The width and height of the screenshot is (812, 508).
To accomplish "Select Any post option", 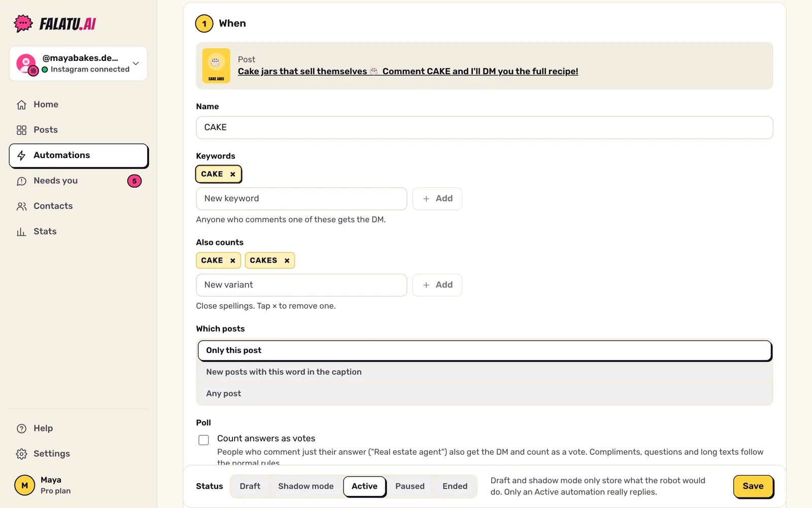I will click(485, 394).
